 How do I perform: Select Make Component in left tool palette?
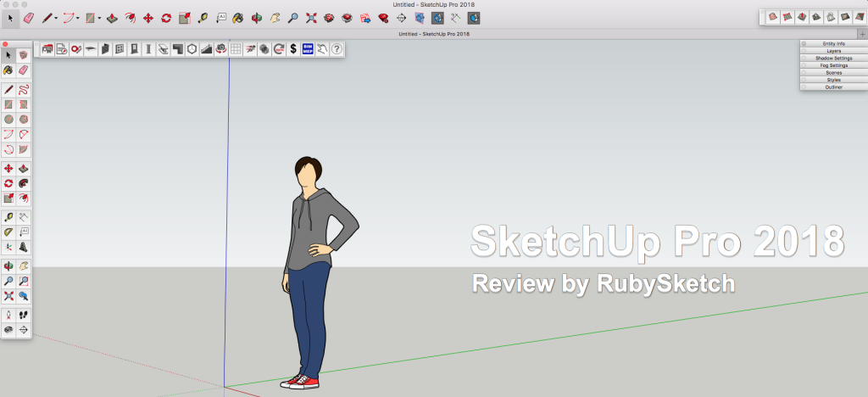pos(23,55)
